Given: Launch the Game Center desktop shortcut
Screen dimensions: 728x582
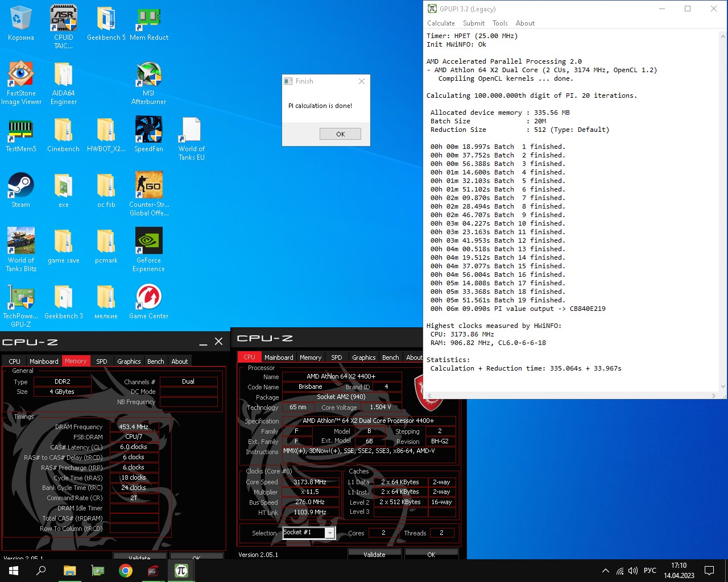Looking at the screenshot, I should pyautogui.click(x=149, y=302).
